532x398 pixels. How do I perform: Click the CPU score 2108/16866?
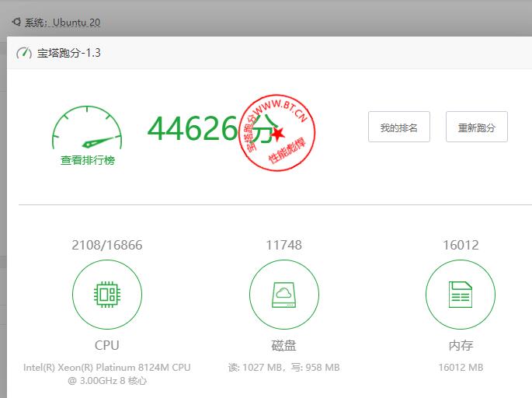(107, 245)
